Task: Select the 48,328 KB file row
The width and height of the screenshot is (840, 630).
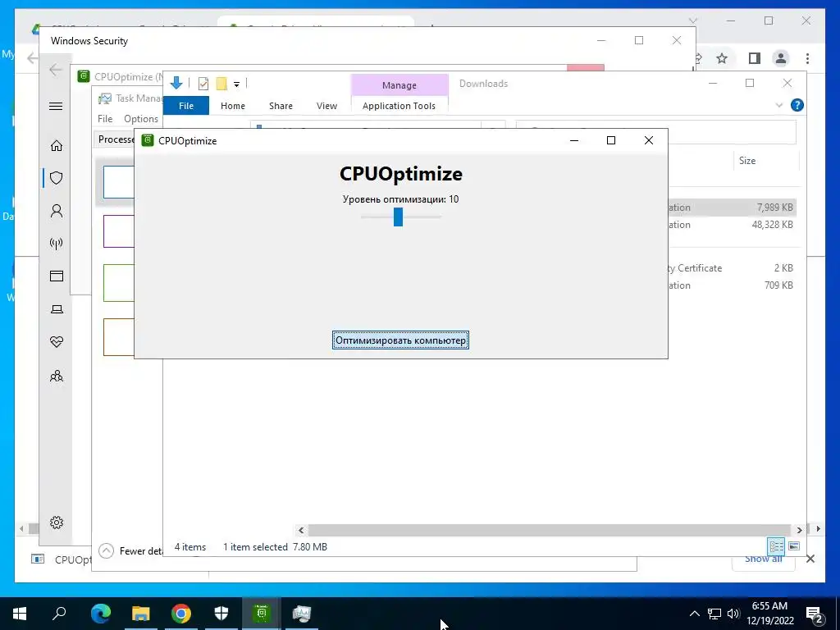Action: click(733, 225)
